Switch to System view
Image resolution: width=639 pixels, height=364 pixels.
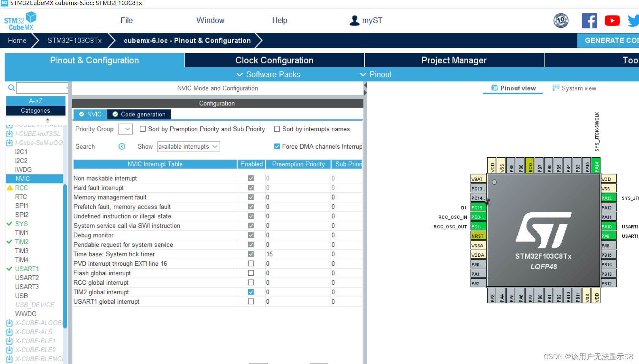[x=574, y=88]
